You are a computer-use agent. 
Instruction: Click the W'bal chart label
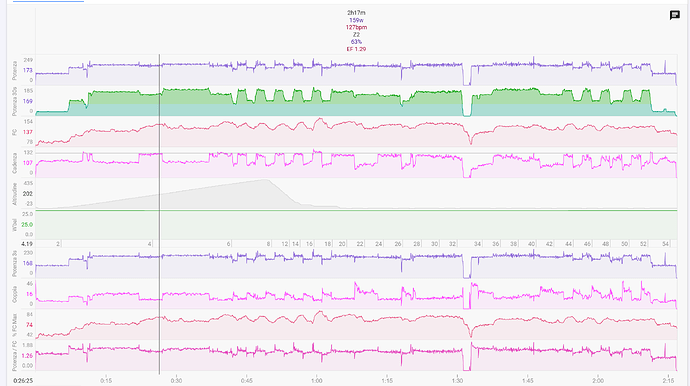[x=15, y=224]
